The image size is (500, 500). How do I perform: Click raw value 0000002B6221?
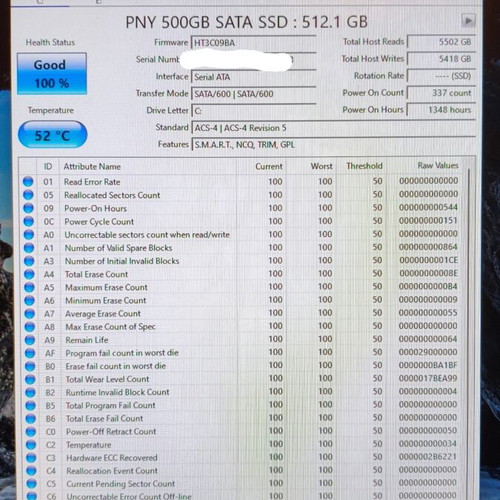tap(428, 457)
